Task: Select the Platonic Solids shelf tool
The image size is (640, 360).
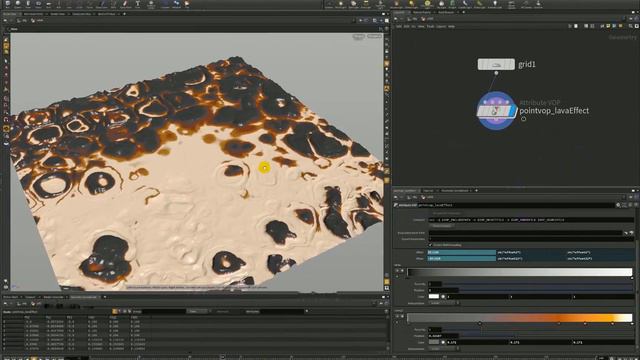Action: 151,4
